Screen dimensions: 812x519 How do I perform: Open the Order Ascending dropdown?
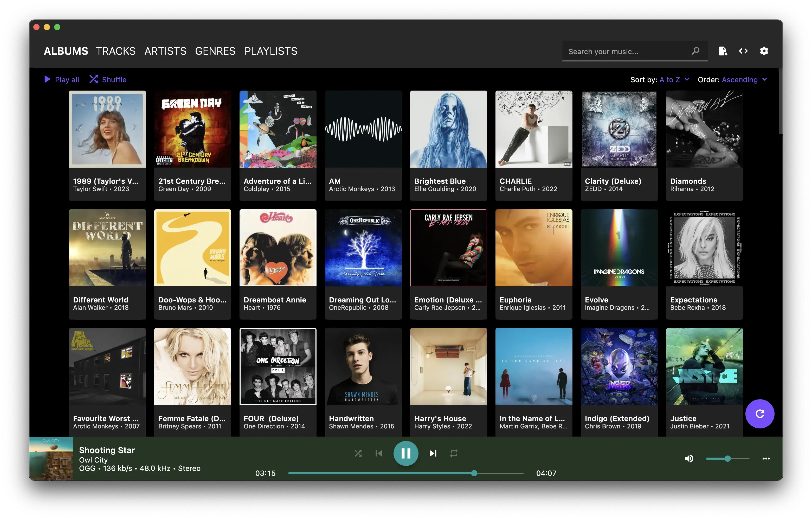click(x=744, y=80)
